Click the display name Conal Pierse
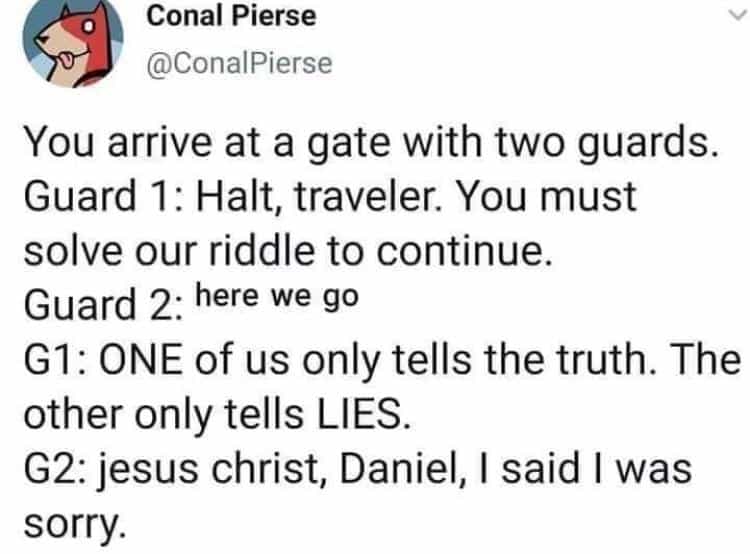Screen dimensions: 750x554 click(231, 17)
